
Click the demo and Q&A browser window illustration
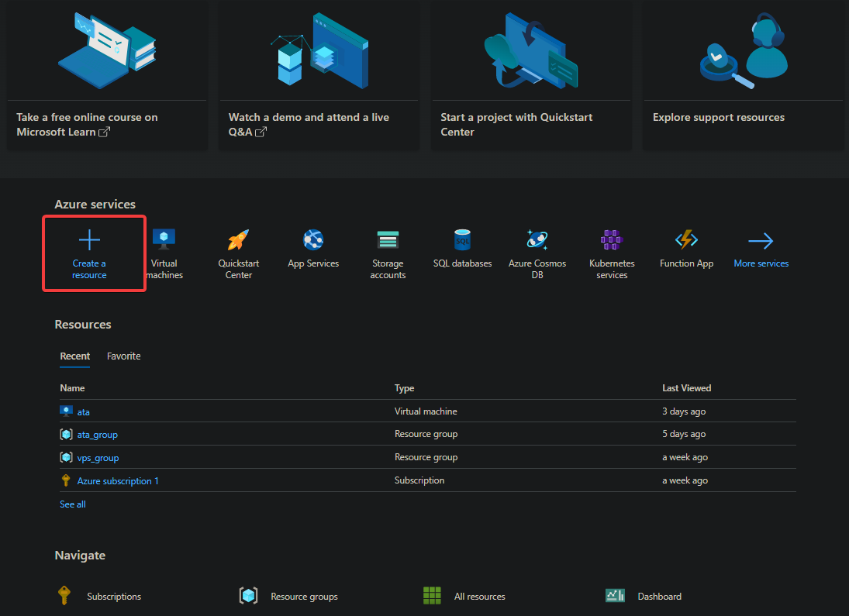coord(319,50)
